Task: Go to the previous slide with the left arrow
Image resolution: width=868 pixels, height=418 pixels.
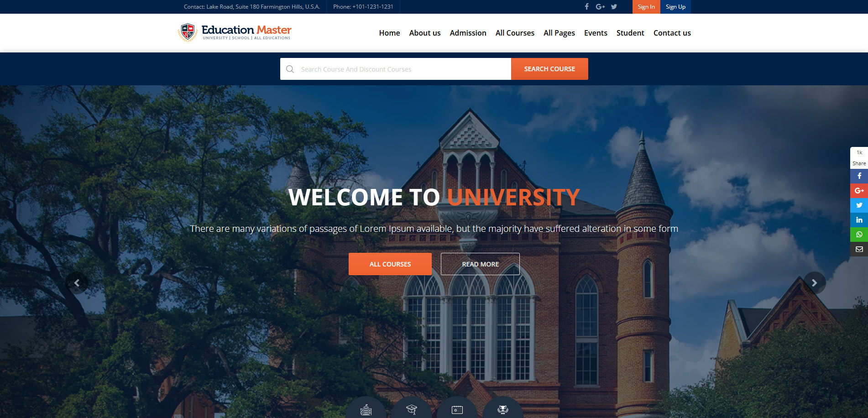Action: pyautogui.click(x=77, y=283)
